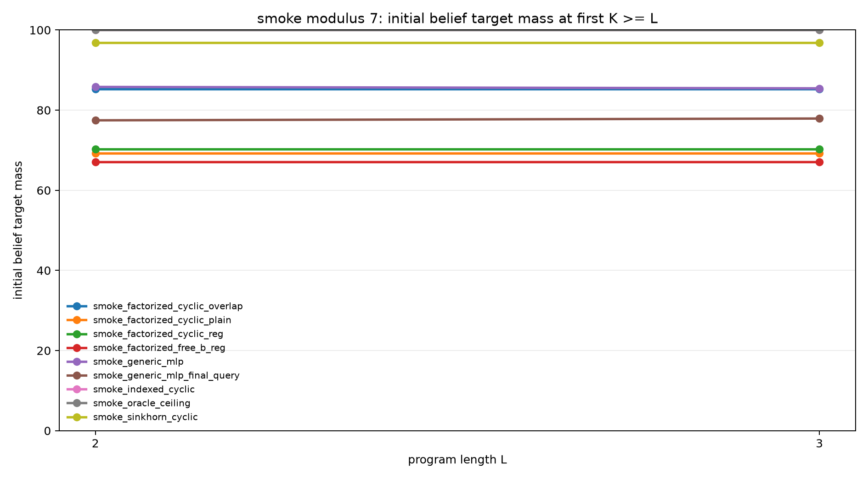Click the sinkhorn data point at L=2
The image size is (868, 479).
pos(96,43)
